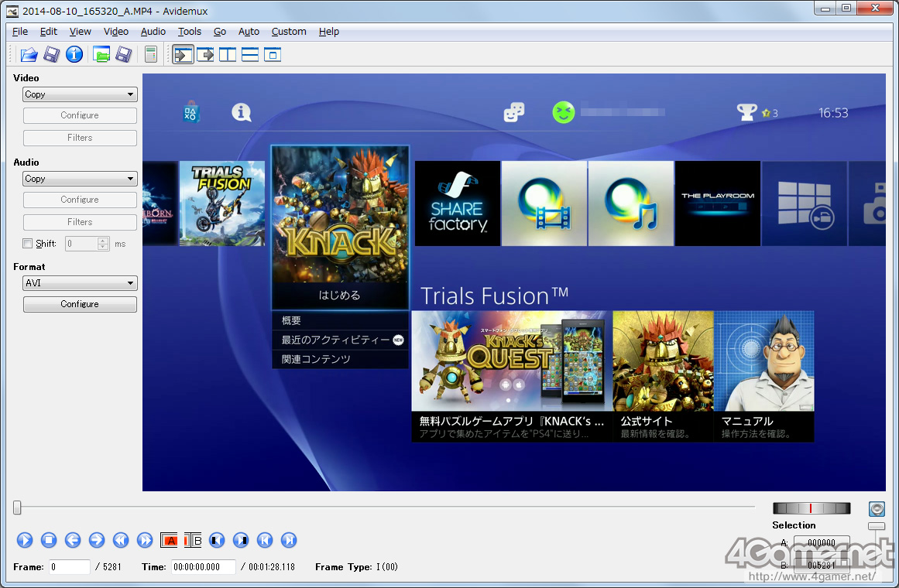
Task: Open the AVI format dropdown
Action: point(80,283)
